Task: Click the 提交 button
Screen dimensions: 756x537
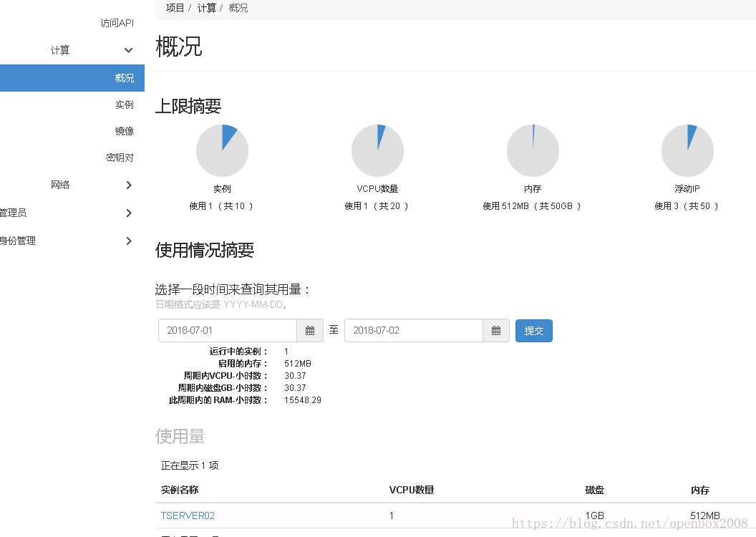Action: (x=533, y=331)
